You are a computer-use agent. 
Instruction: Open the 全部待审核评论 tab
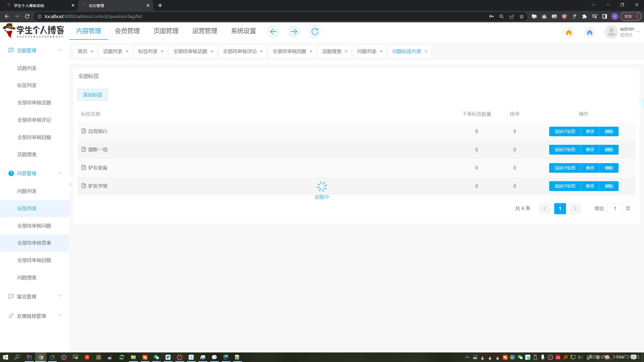pyautogui.click(x=240, y=51)
